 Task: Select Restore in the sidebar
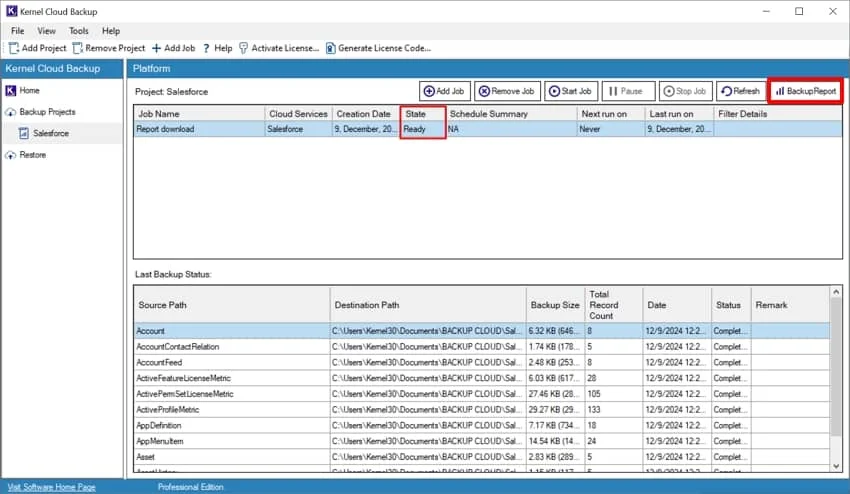point(33,155)
